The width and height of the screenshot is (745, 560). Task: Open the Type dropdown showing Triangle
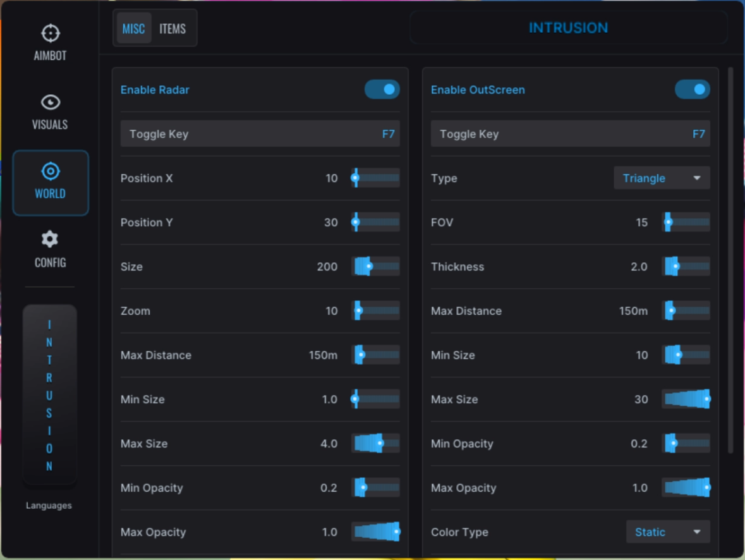coord(662,178)
